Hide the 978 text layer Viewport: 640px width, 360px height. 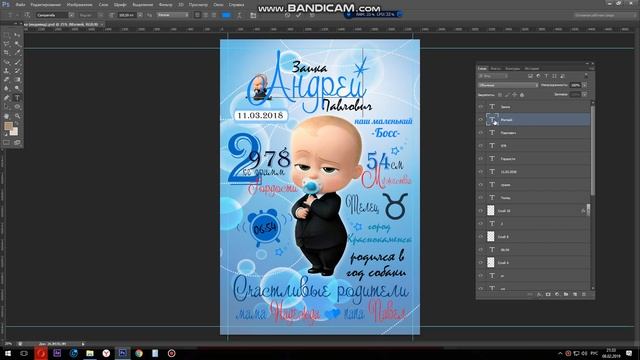click(481, 146)
